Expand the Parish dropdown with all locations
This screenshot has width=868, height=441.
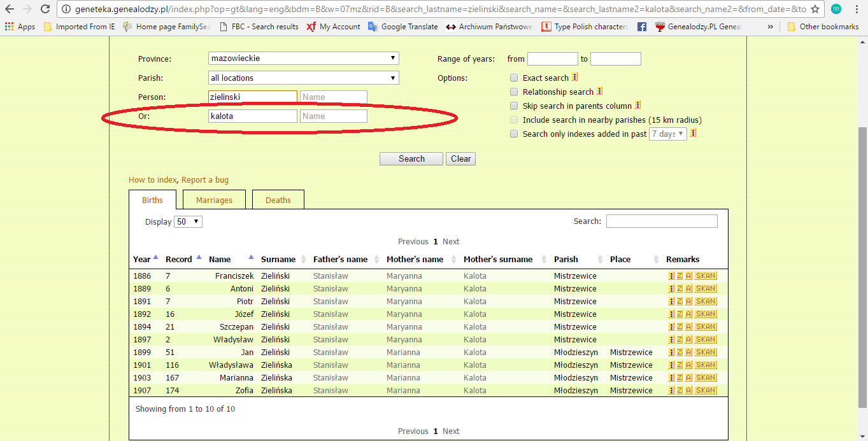pos(304,78)
